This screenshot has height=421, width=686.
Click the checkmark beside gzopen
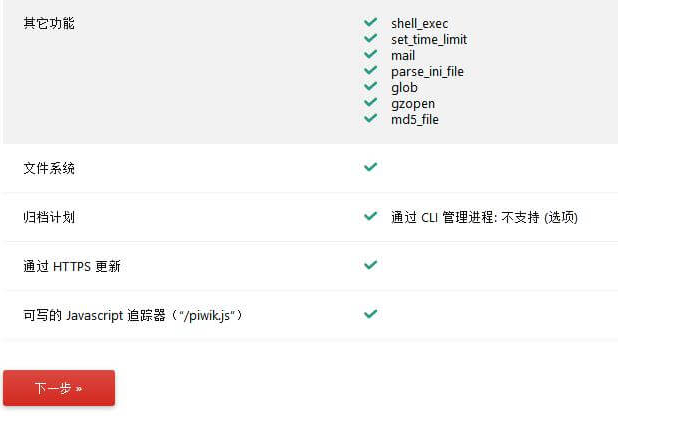click(370, 102)
